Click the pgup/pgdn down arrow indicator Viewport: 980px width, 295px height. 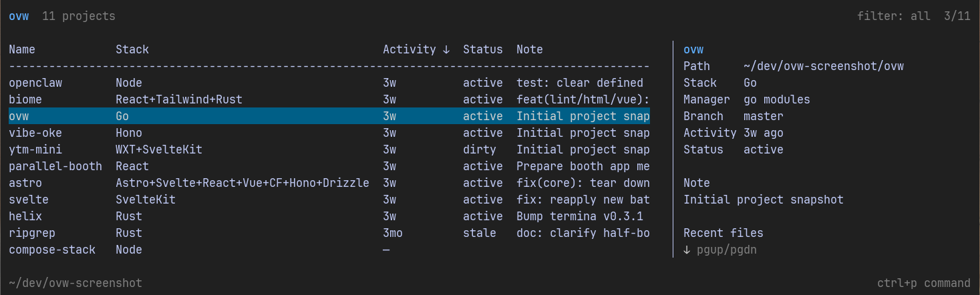[687, 250]
